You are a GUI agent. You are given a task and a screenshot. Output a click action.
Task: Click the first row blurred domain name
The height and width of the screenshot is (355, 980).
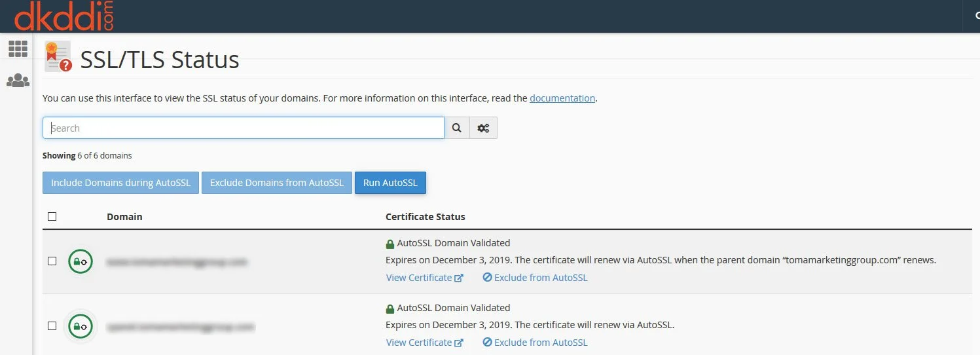click(x=177, y=261)
